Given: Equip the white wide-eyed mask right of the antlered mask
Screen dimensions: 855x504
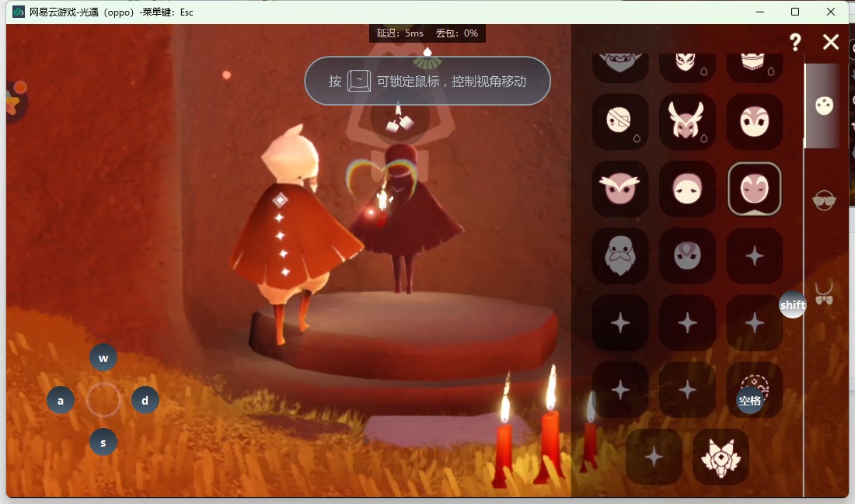Looking at the screenshot, I should click(x=754, y=121).
